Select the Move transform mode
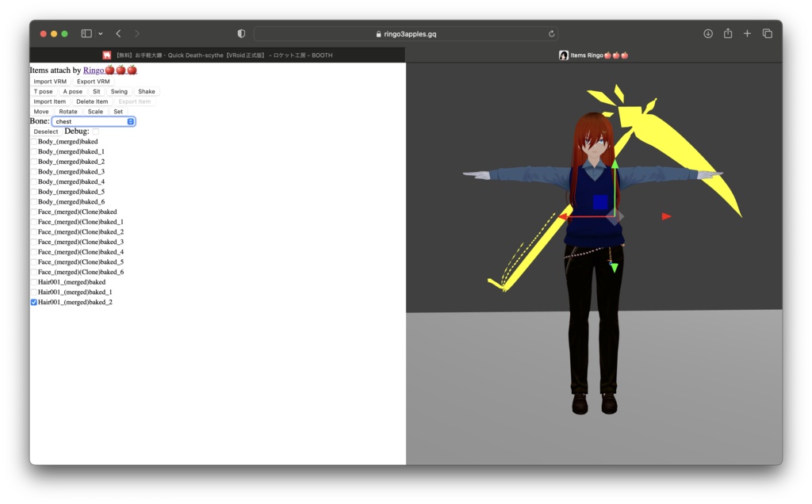This screenshot has height=504, width=812. click(x=41, y=111)
